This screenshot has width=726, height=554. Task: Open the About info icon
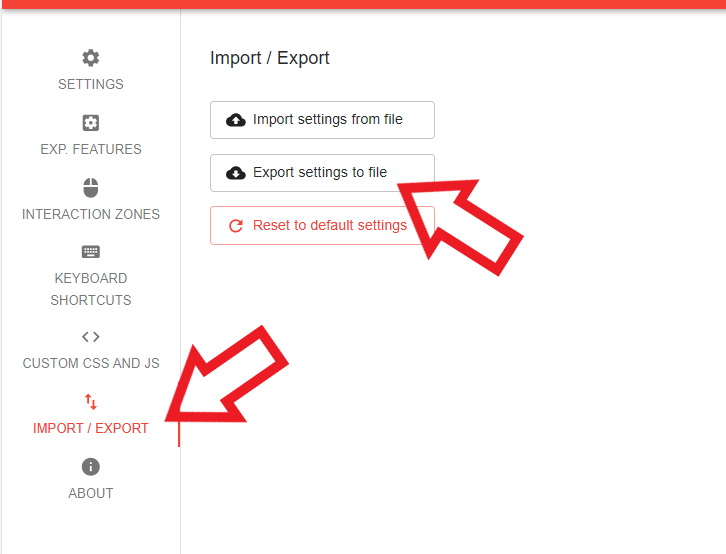click(x=91, y=467)
